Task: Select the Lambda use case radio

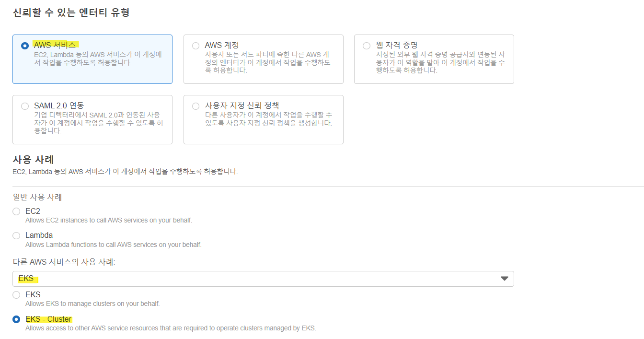Action: coord(16,235)
